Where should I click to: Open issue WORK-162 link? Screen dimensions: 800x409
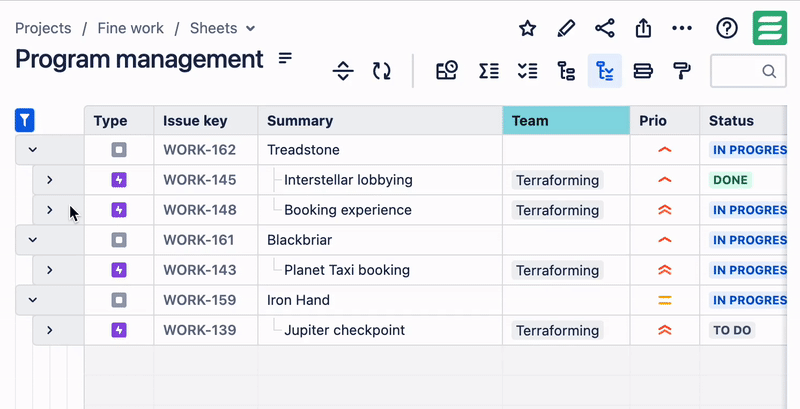click(x=199, y=150)
